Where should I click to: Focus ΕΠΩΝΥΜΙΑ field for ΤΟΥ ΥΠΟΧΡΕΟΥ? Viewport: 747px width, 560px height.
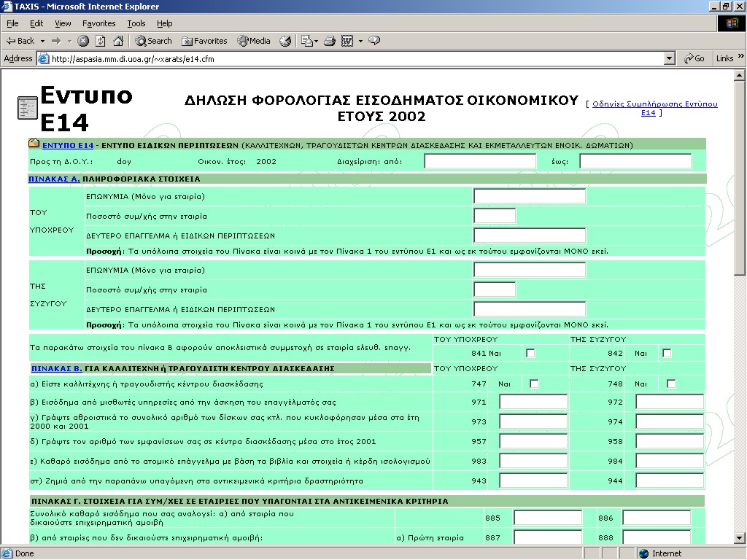coord(530,196)
